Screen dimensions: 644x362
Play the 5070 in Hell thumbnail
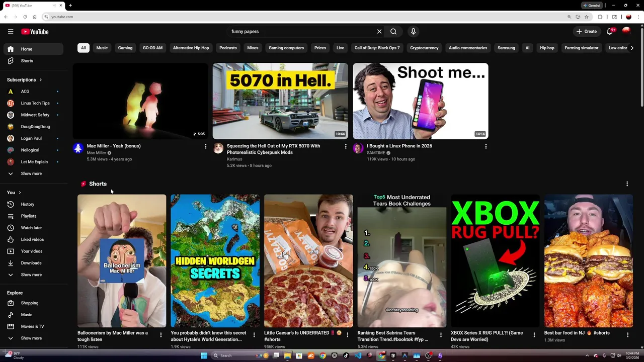(280, 101)
